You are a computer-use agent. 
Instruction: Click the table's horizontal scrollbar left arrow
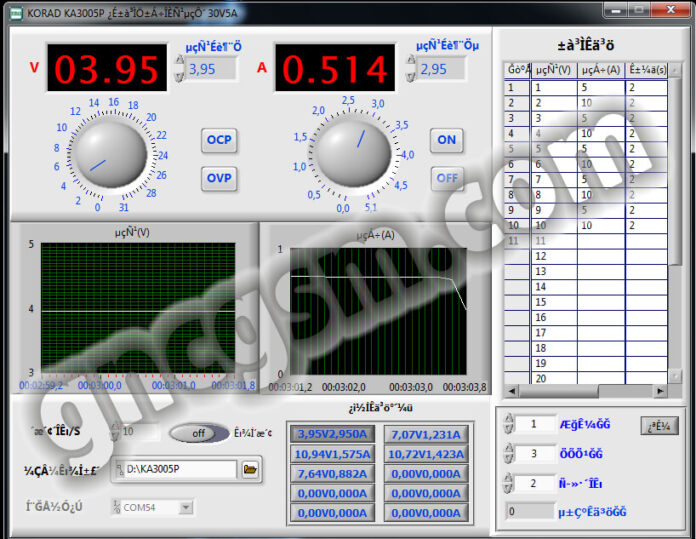(512, 391)
